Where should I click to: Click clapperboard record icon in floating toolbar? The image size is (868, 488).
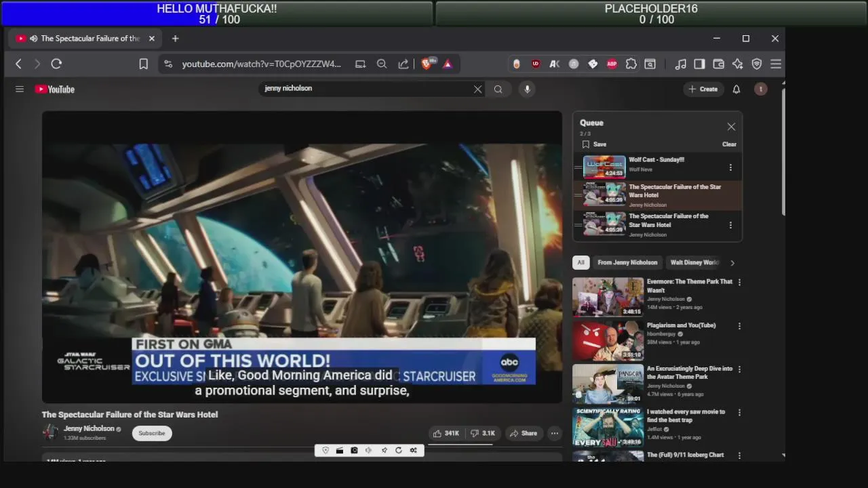tap(340, 450)
